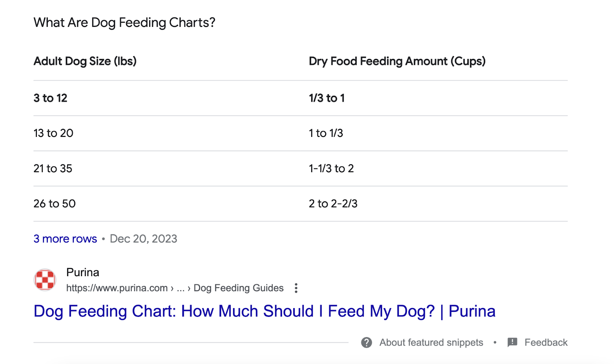Click the "3 to 12" weight cell
The image size is (614, 364).
(50, 98)
